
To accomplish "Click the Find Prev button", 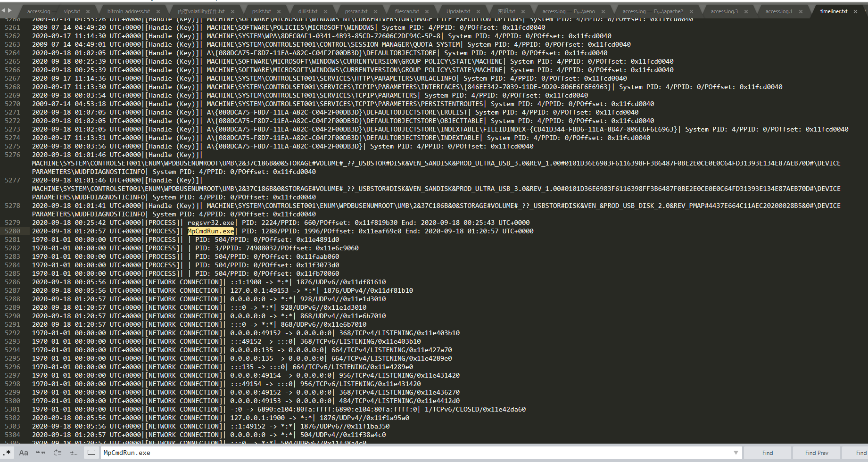I will 817,453.
